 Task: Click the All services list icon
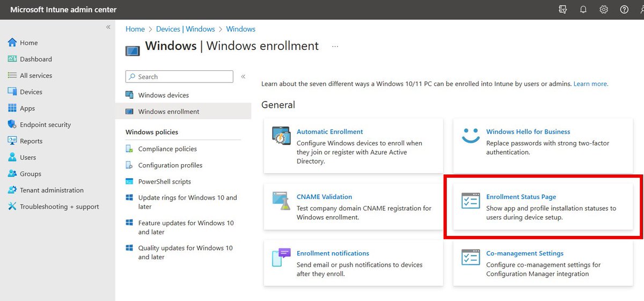[12, 76]
